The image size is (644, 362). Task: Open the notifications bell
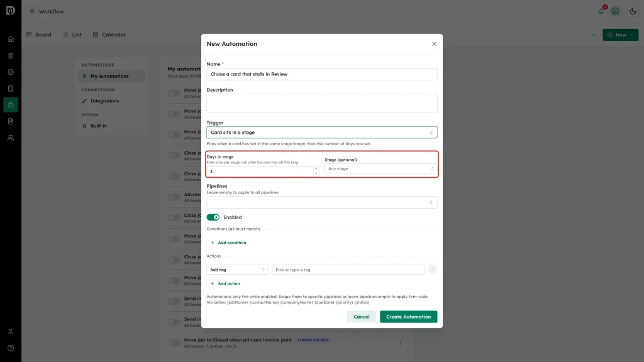click(601, 11)
